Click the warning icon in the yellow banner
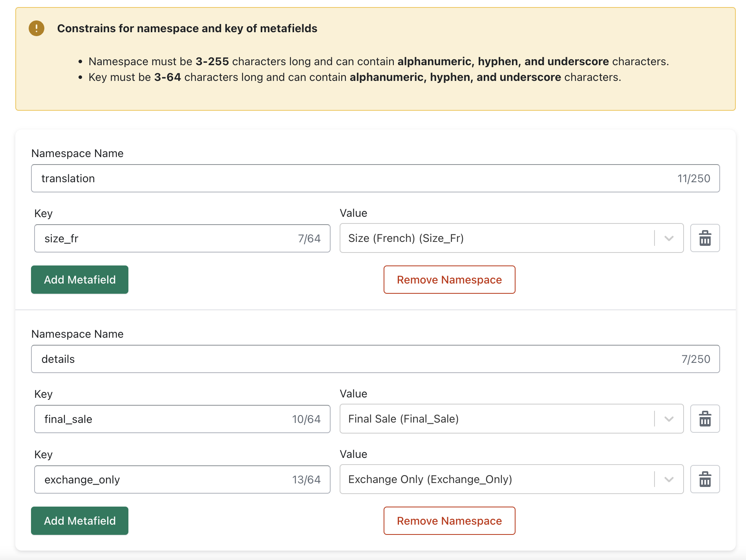 (x=37, y=28)
